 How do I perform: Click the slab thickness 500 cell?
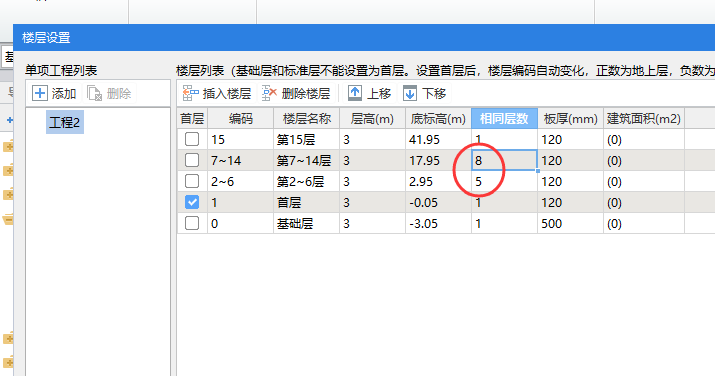pos(570,223)
